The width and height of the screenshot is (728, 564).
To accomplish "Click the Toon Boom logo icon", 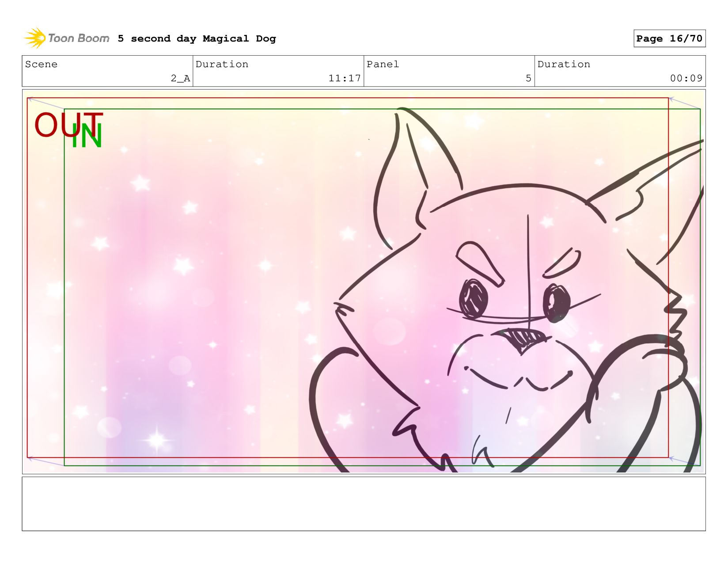I will point(35,38).
